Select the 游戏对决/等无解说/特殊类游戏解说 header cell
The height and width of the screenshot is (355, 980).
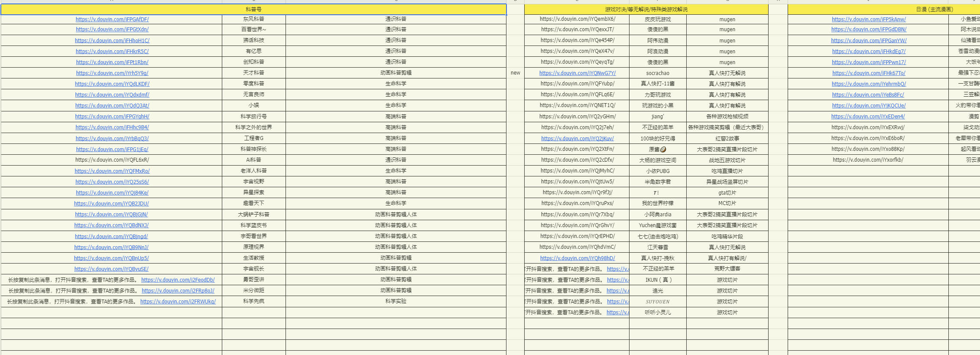click(x=646, y=9)
